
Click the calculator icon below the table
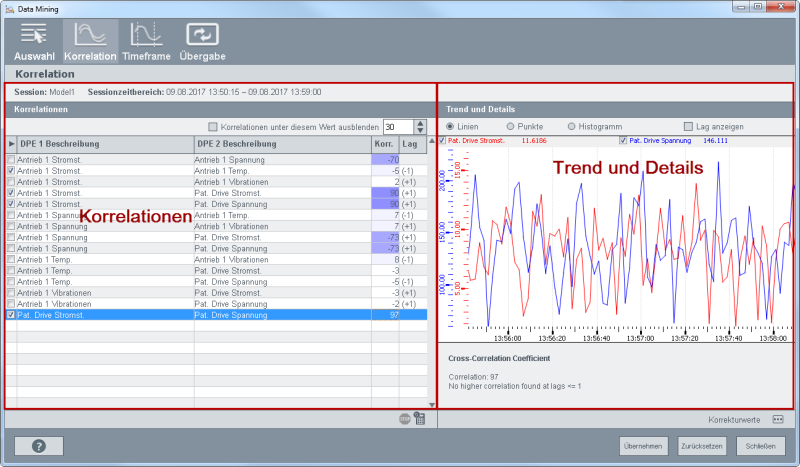[420, 420]
